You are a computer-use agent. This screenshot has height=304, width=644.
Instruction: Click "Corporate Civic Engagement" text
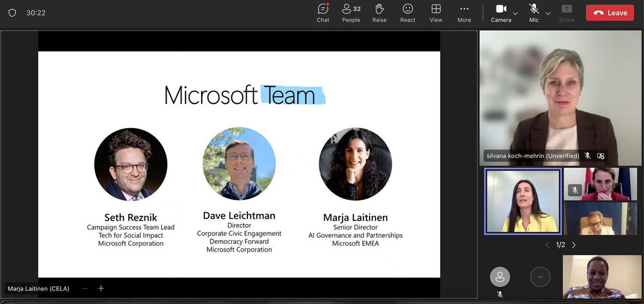239,234
